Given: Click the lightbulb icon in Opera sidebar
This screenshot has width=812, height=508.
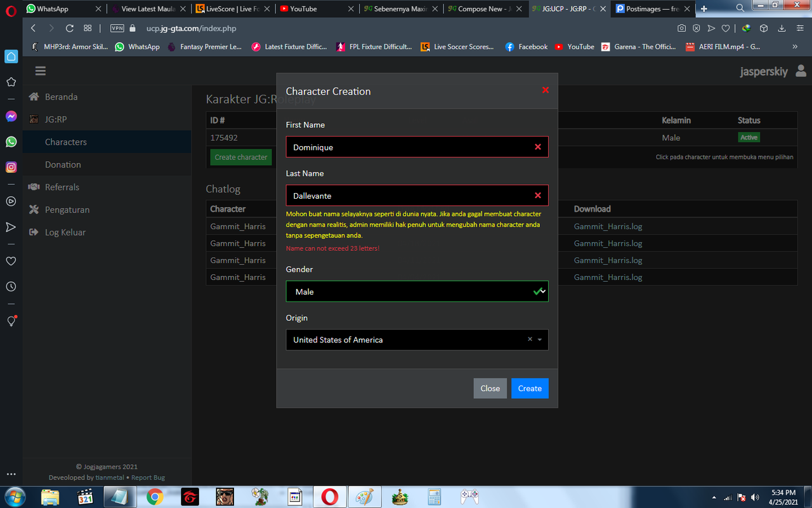Looking at the screenshot, I should [11, 321].
